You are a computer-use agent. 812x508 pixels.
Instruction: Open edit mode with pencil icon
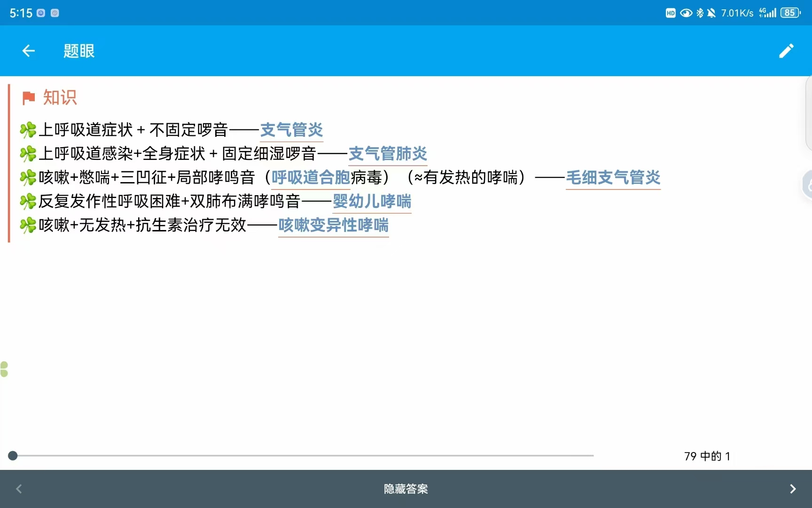coord(786,51)
